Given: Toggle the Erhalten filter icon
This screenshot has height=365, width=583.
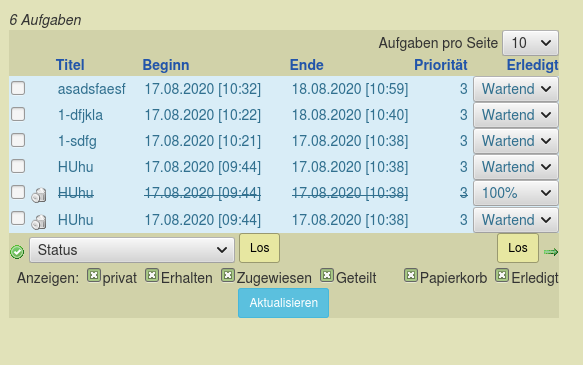Looking at the screenshot, I should 152,276.
